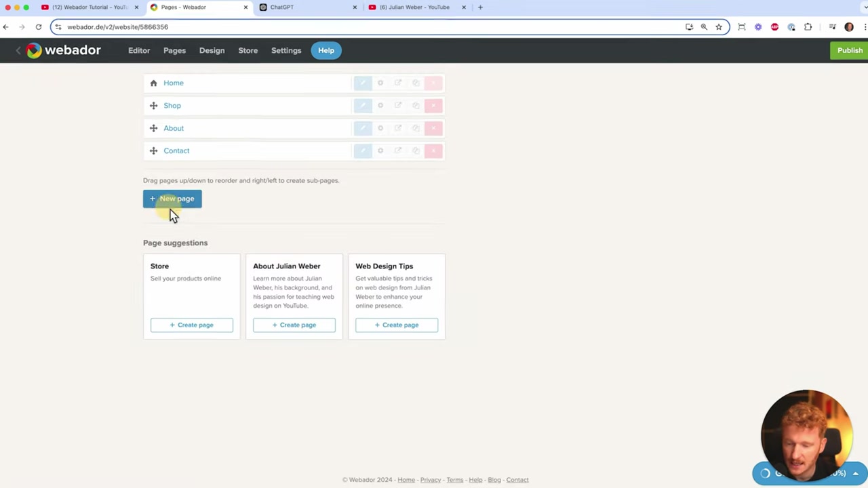Viewport: 868px width, 488px height.
Task: Duplicate the Contact page with copy icon
Action: [x=416, y=150]
